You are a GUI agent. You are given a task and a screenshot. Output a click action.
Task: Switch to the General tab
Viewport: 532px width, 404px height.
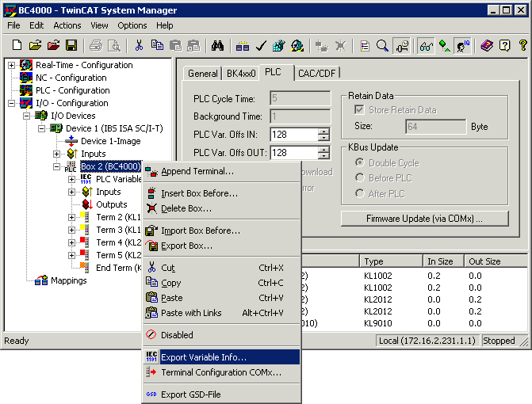pos(202,73)
